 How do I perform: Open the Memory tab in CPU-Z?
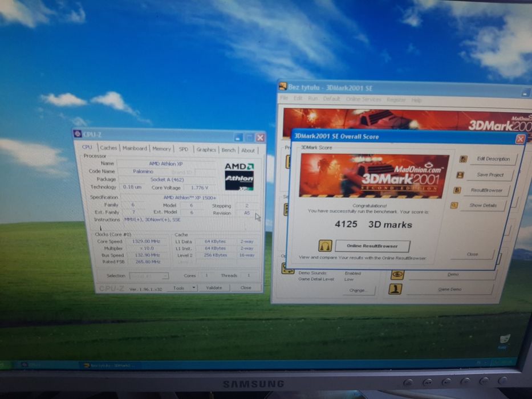(161, 149)
